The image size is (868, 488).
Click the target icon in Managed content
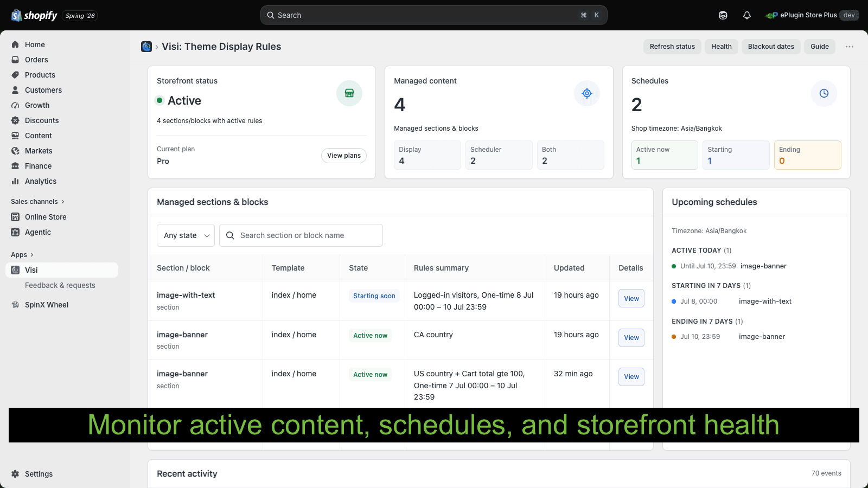coord(587,93)
